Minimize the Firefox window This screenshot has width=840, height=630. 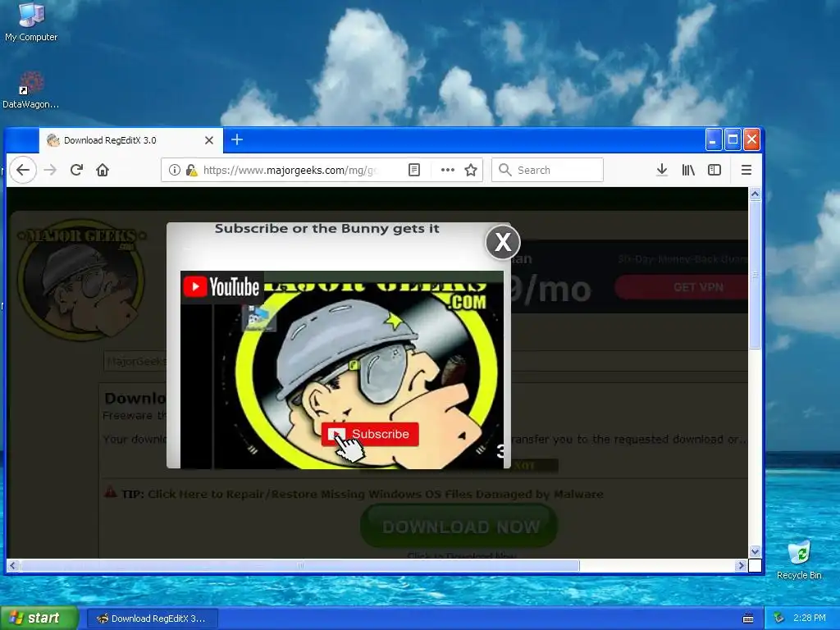click(713, 139)
